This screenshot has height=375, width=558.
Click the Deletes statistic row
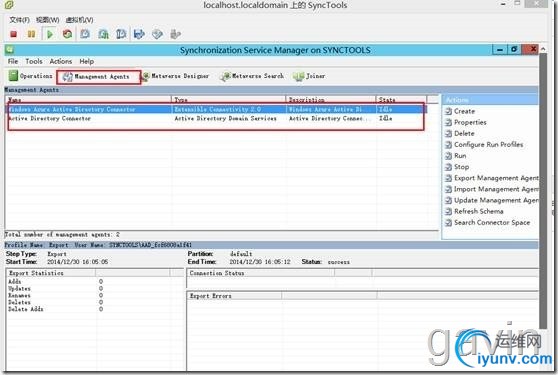[56, 302]
